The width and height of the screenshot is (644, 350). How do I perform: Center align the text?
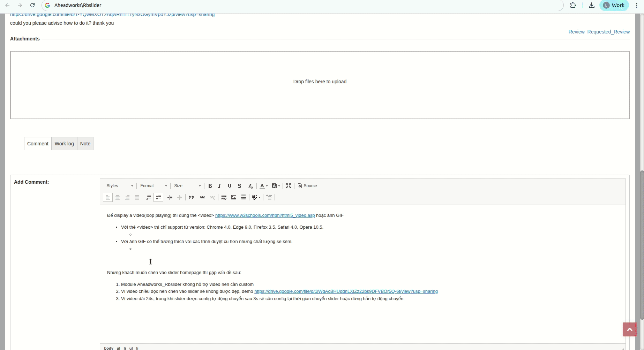click(x=118, y=197)
